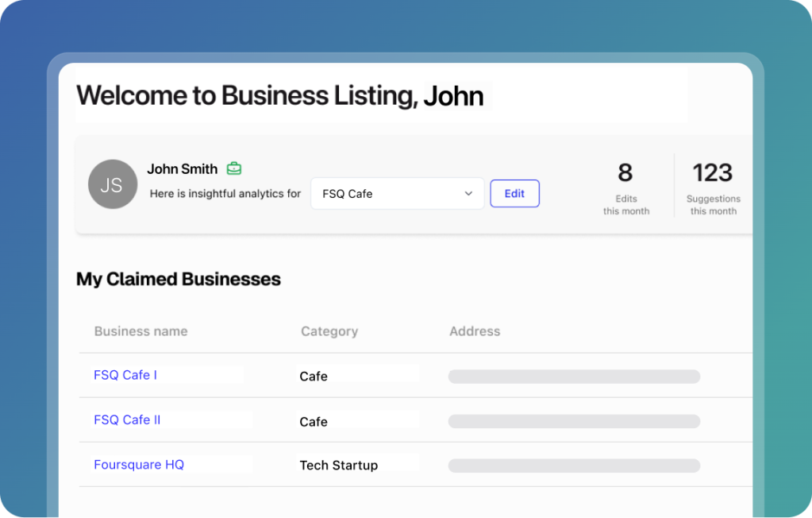
Task: Click the Cafe category for FSQ Cafe I
Action: 314,377
